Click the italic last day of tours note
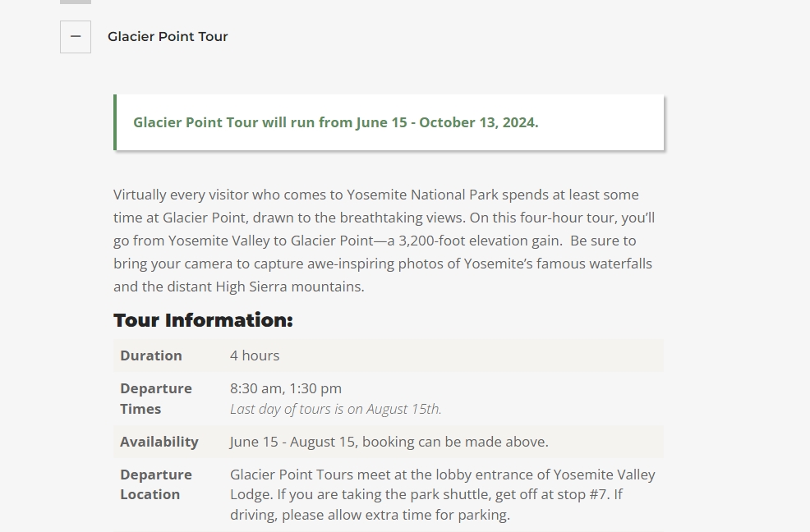Image resolution: width=810 pixels, height=532 pixels. tap(335, 409)
